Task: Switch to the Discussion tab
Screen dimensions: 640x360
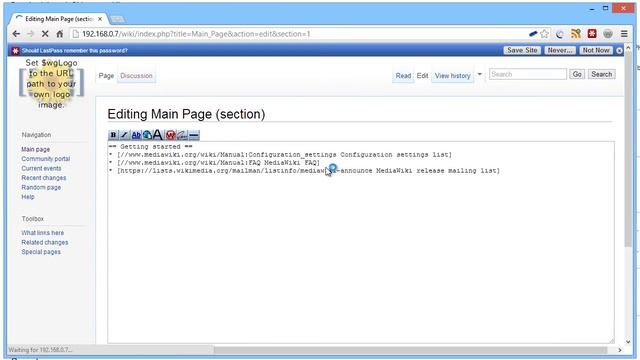Action: pos(136,76)
